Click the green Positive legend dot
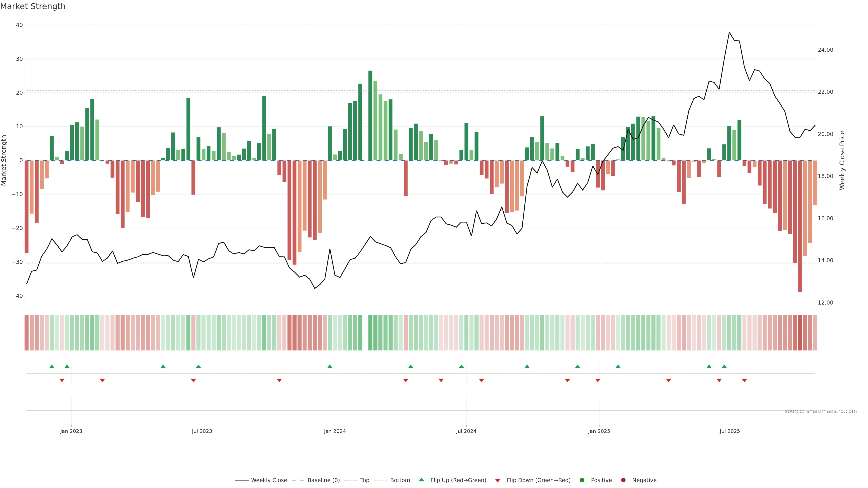The image size is (868, 488). [x=582, y=480]
